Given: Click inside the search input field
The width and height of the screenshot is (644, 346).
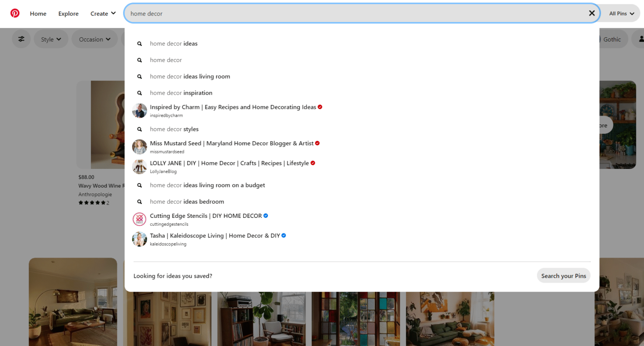Looking at the screenshot, I should 293,13.
